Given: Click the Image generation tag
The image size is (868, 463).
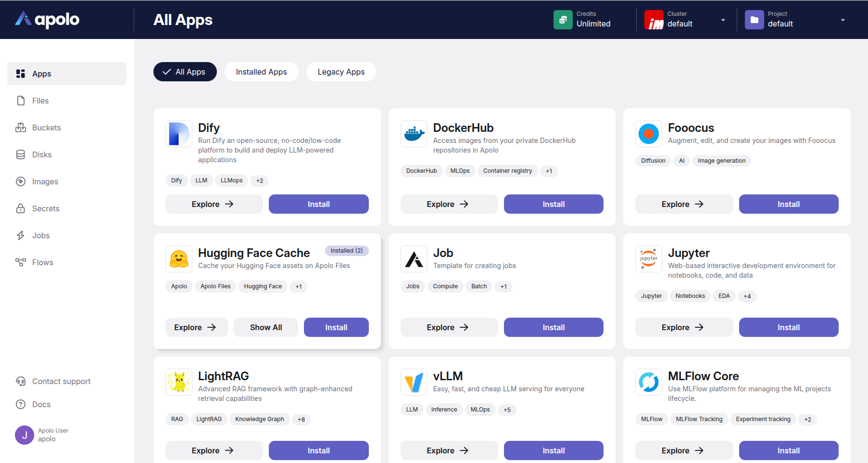Looking at the screenshot, I should point(721,161).
